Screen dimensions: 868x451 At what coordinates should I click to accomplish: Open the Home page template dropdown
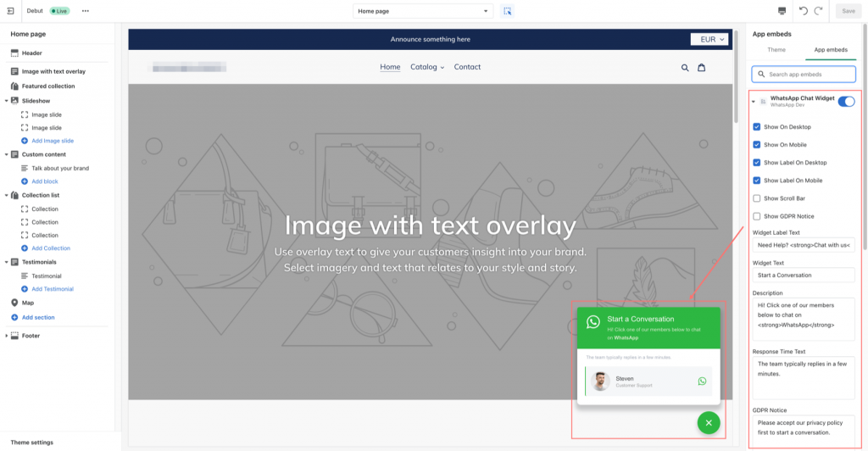[423, 11]
